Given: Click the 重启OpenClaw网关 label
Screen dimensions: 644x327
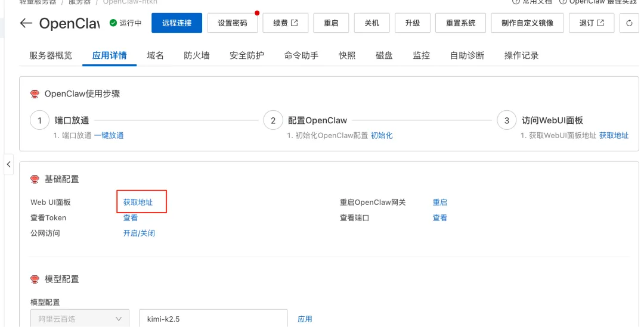Looking at the screenshot, I should [x=373, y=203].
